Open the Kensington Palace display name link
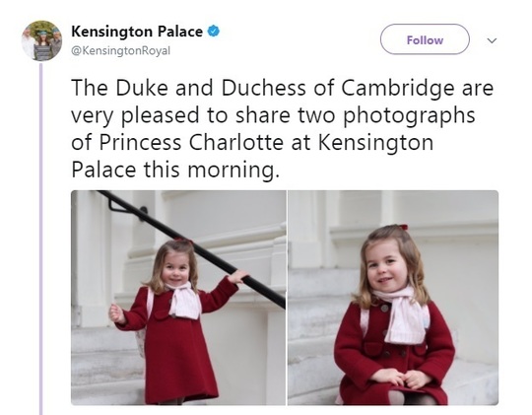This screenshot has height=415, width=532. click(137, 32)
